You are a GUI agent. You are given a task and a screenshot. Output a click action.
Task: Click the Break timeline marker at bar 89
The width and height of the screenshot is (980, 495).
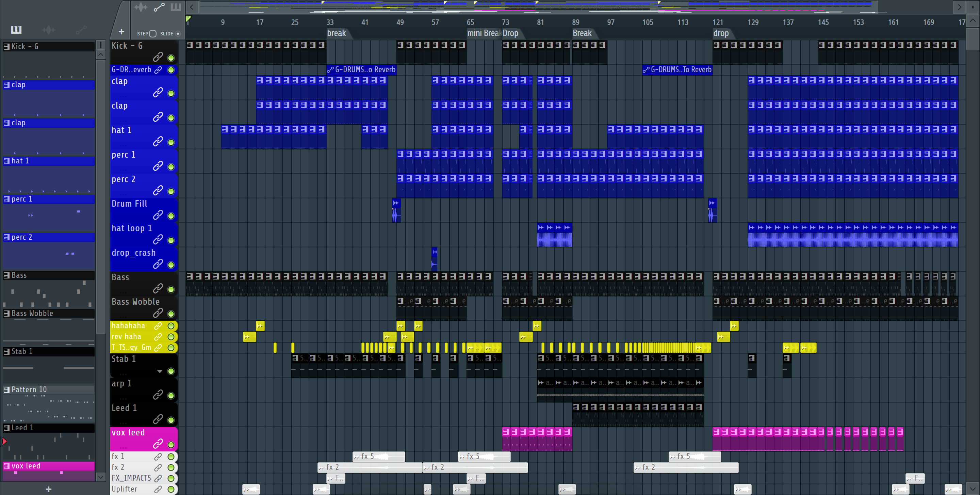[x=582, y=33]
